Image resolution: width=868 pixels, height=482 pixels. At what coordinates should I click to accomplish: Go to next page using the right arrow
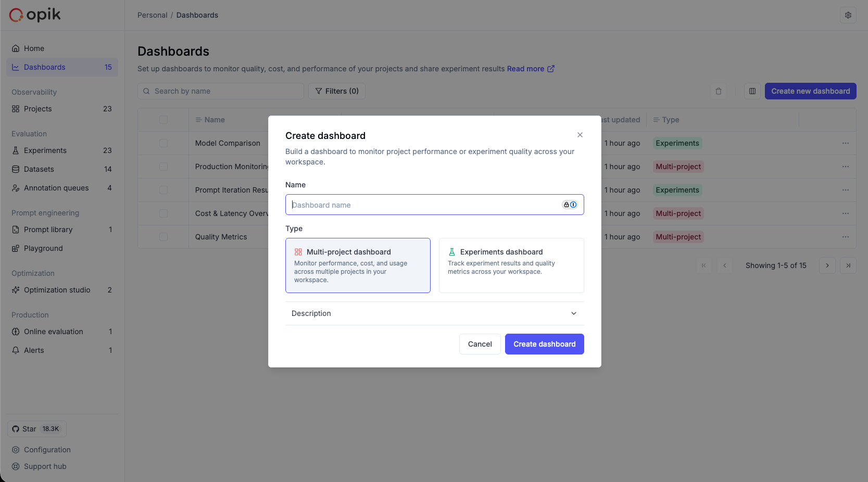pyautogui.click(x=827, y=265)
